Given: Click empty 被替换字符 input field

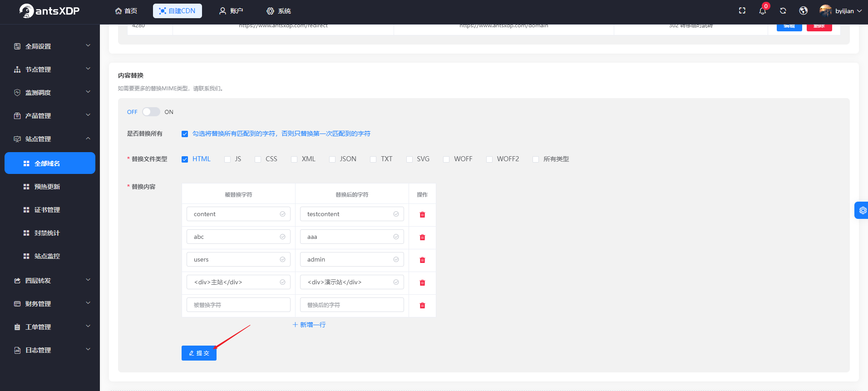Looking at the screenshot, I should 238,305.
